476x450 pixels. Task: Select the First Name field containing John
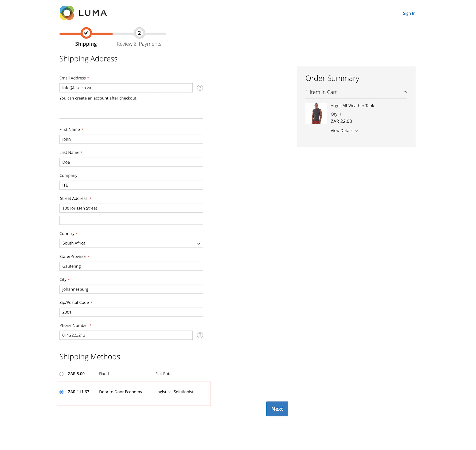pos(131,139)
